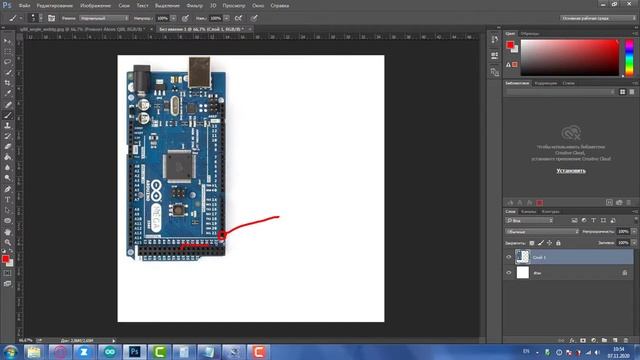Select the Clone Stamp tool
Viewport: 640px width, 360px height.
7,126
